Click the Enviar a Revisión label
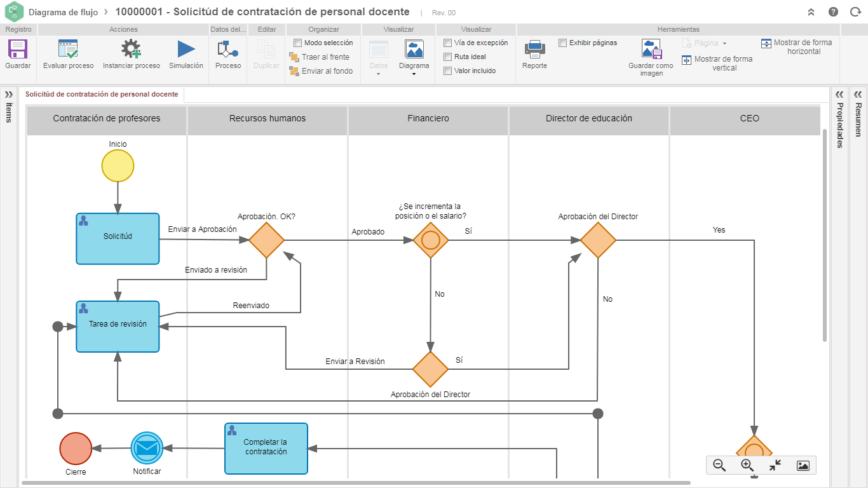This screenshot has height=488, width=868. click(x=355, y=362)
